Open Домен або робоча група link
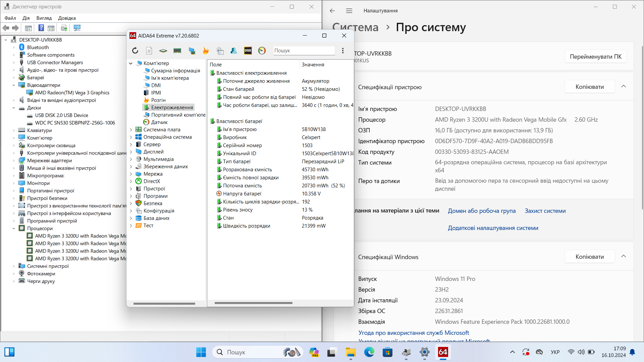644x362 pixels. 482,211
